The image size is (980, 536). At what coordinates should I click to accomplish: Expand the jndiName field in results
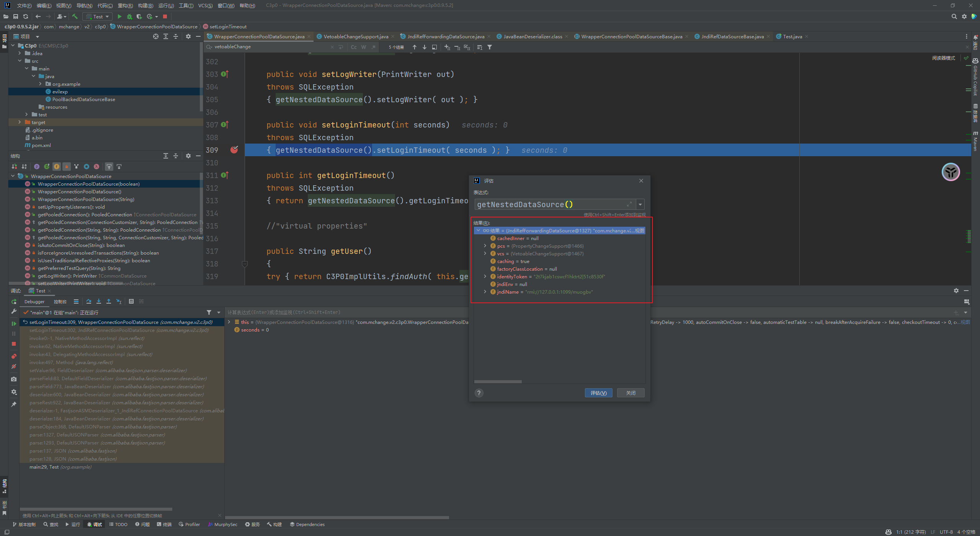point(485,292)
